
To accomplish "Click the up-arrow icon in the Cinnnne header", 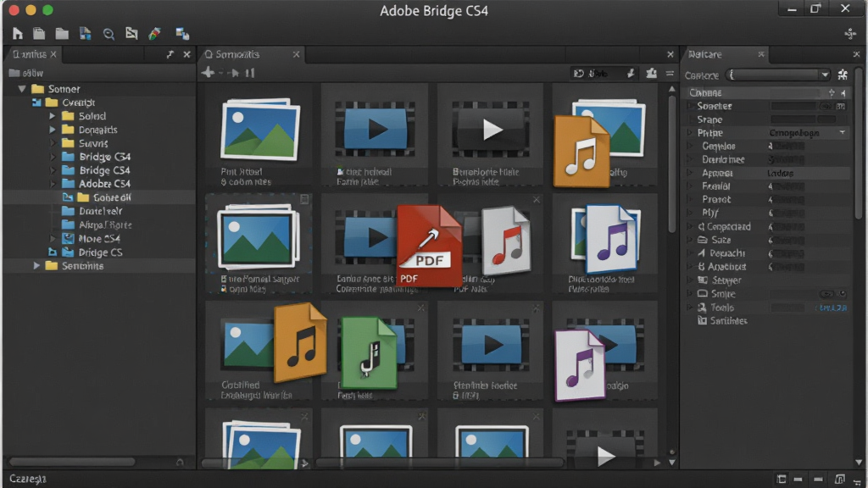I will click(x=832, y=93).
